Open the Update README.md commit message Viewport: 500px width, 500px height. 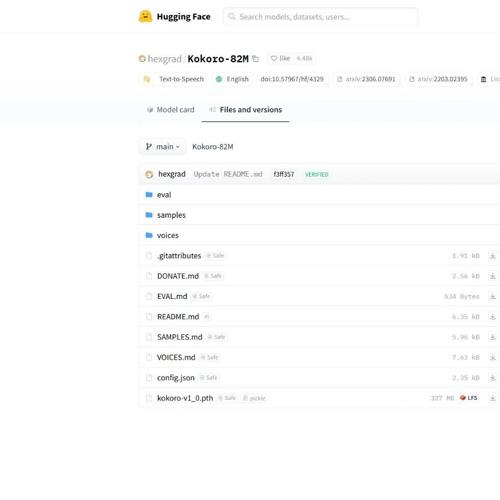point(228,174)
